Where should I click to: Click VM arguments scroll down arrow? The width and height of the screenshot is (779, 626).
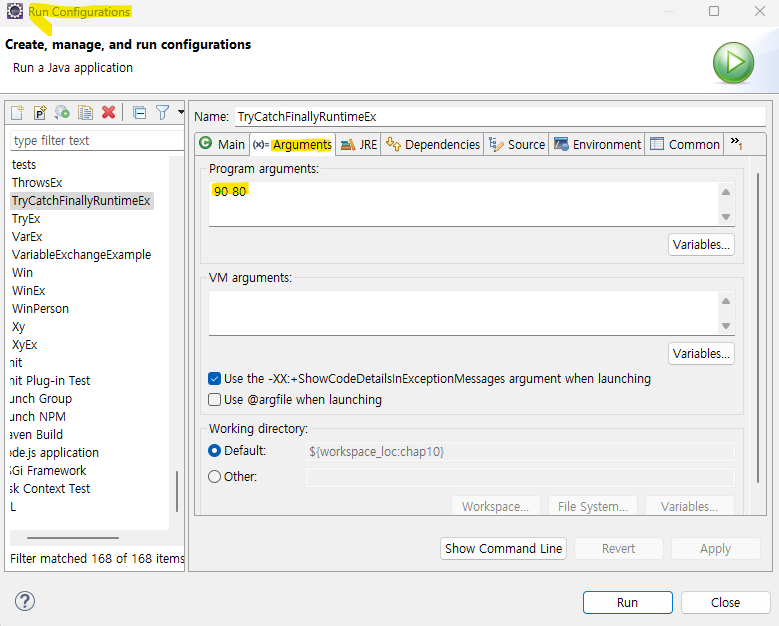click(x=726, y=326)
